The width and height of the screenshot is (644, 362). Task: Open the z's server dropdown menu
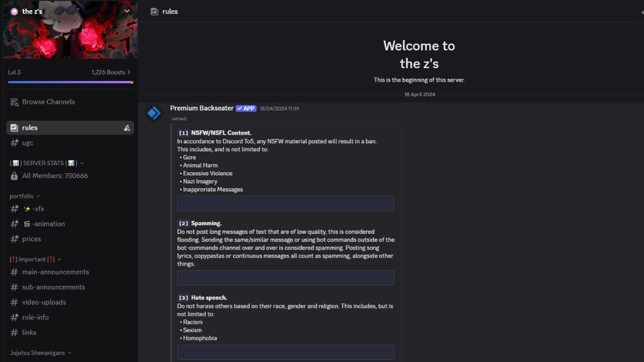[127, 11]
